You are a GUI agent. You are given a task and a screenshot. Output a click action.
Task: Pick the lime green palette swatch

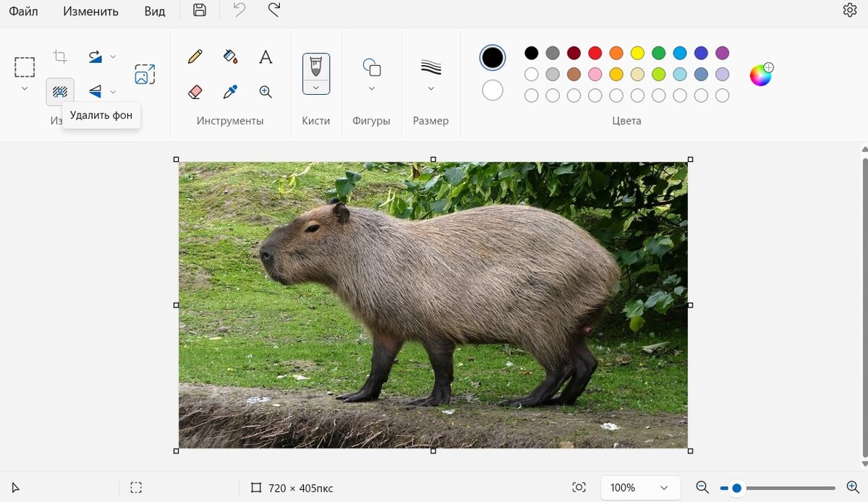[658, 74]
